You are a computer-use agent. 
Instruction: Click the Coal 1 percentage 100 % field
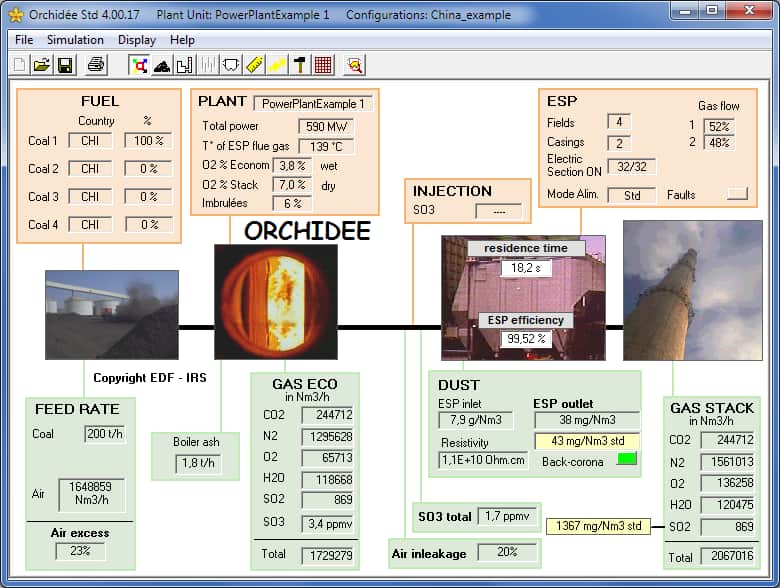(148, 141)
